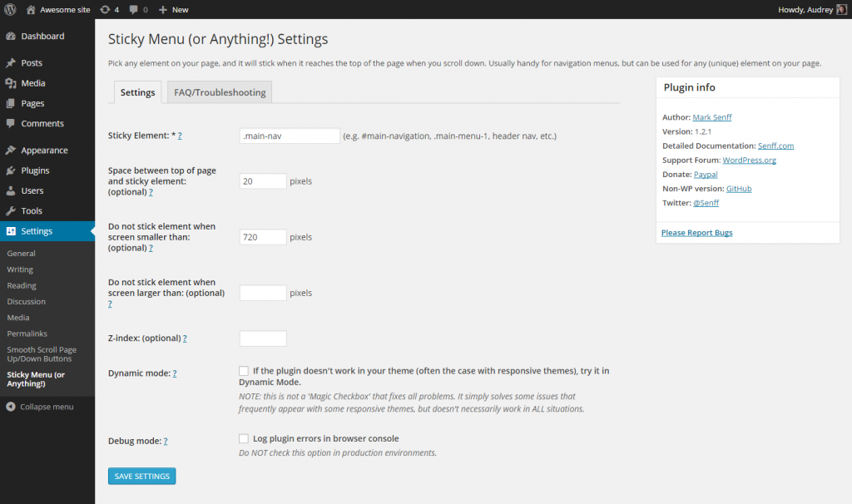The height and width of the screenshot is (504, 852).
Task: Open the Media library icon
Action: coord(12,82)
